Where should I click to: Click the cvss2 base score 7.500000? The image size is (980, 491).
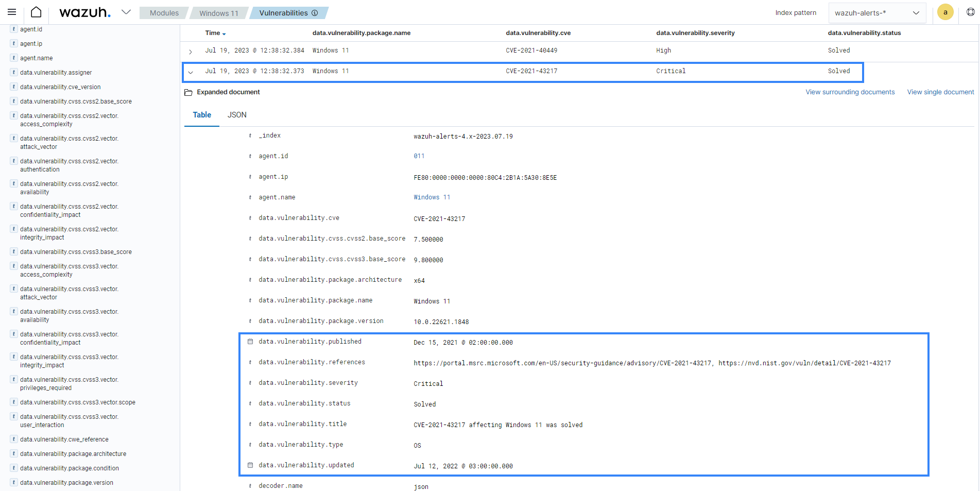(x=428, y=240)
